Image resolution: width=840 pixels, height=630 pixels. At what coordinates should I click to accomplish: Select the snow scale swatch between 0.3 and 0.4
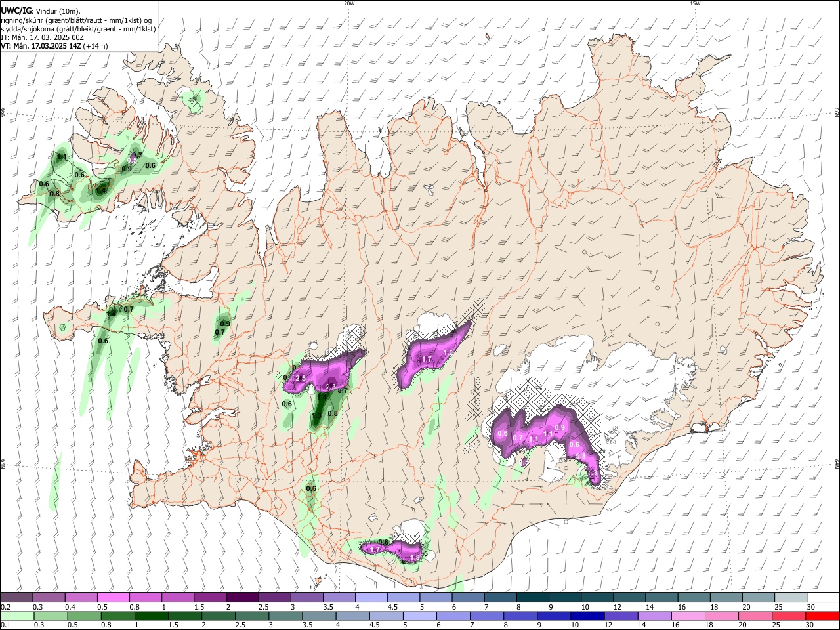click(49, 597)
